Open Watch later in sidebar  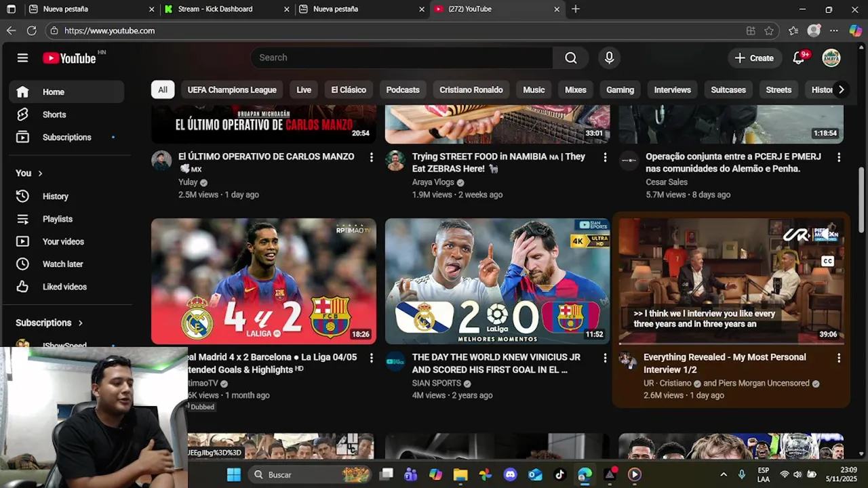66,264
